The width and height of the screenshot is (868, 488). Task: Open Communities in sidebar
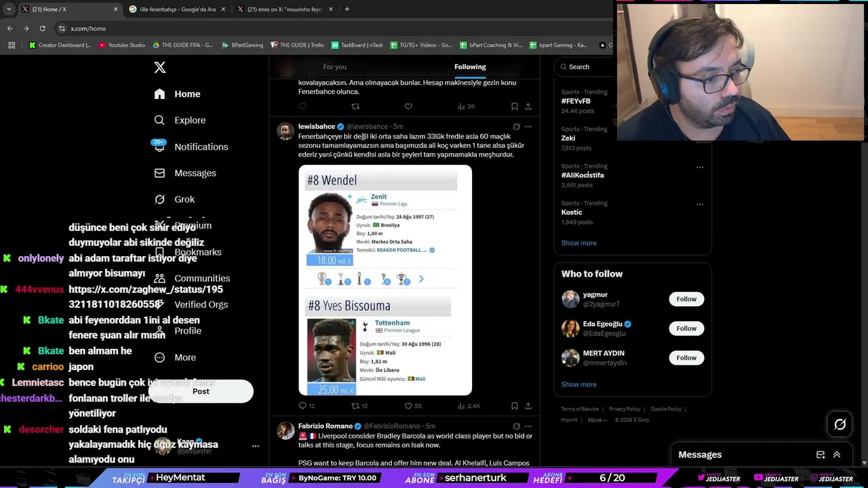click(x=193, y=279)
